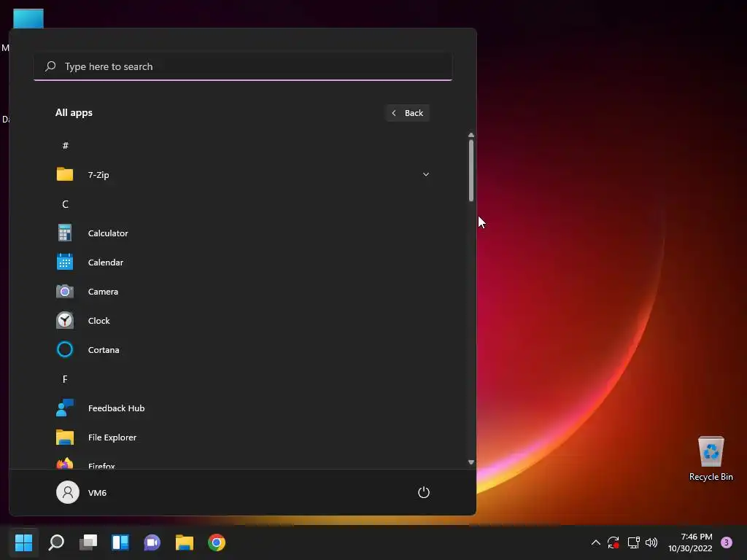Viewport: 747px width, 560px height.
Task: Click the Calculator label text
Action: 108,233
